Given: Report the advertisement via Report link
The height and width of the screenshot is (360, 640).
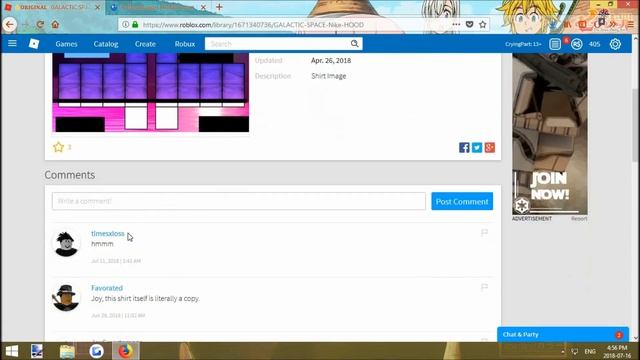Looking at the screenshot, I should pyautogui.click(x=579, y=219).
